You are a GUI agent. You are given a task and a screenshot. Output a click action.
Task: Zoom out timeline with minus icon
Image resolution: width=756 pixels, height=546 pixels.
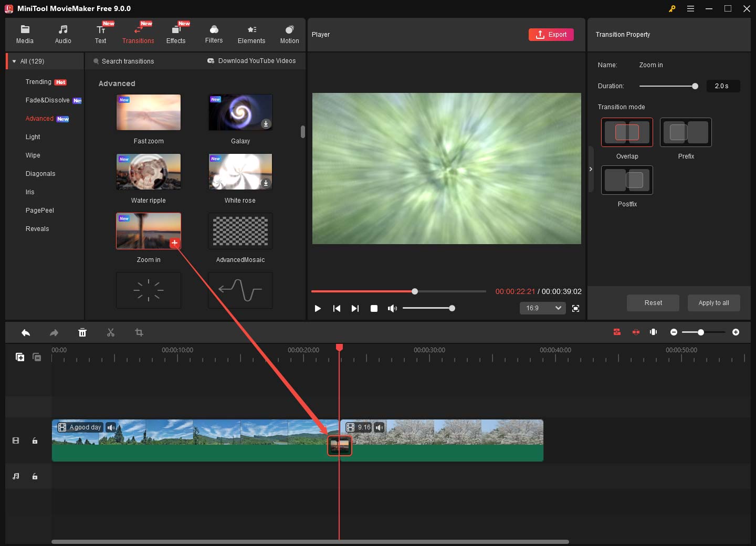coord(674,332)
